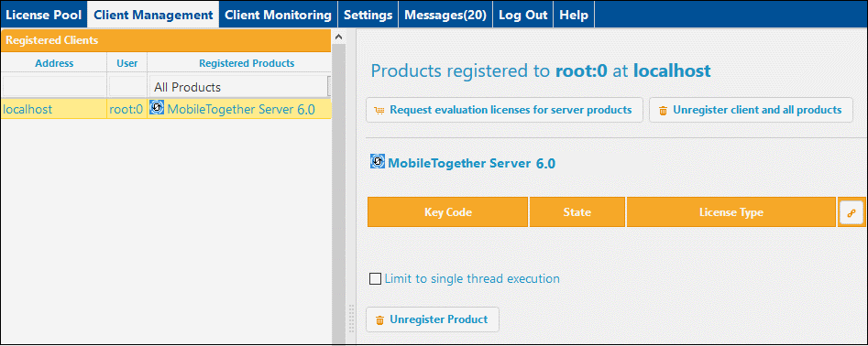
Task: Click Request evaluation licenses for server products
Action: [x=504, y=110]
